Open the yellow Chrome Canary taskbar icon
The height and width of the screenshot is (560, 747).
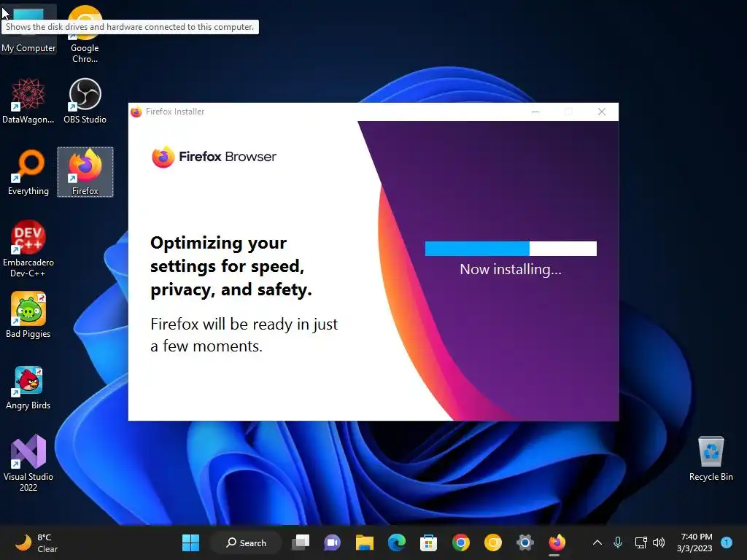tap(492, 542)
